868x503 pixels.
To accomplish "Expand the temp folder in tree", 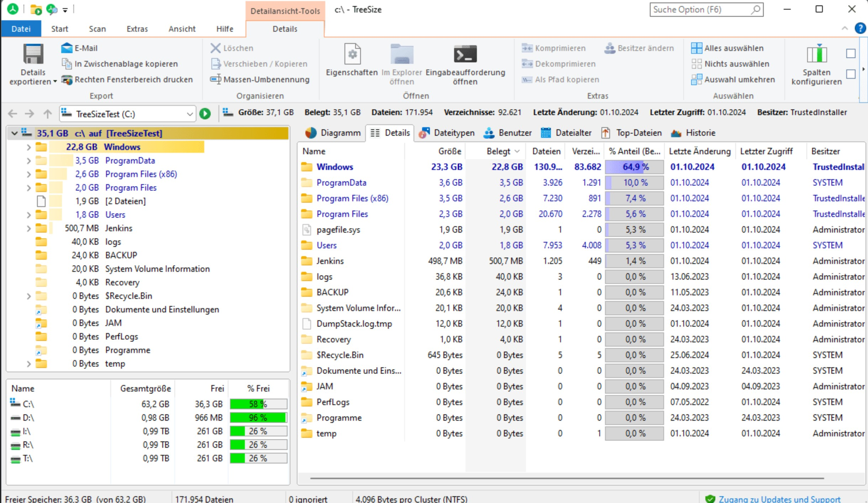I will 29,364.
